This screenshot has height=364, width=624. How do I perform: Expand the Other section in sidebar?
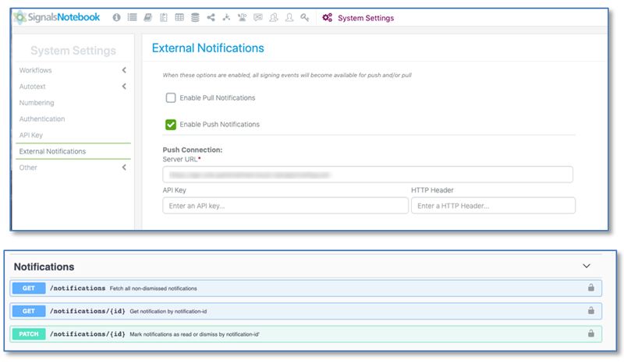pos(123,168)
